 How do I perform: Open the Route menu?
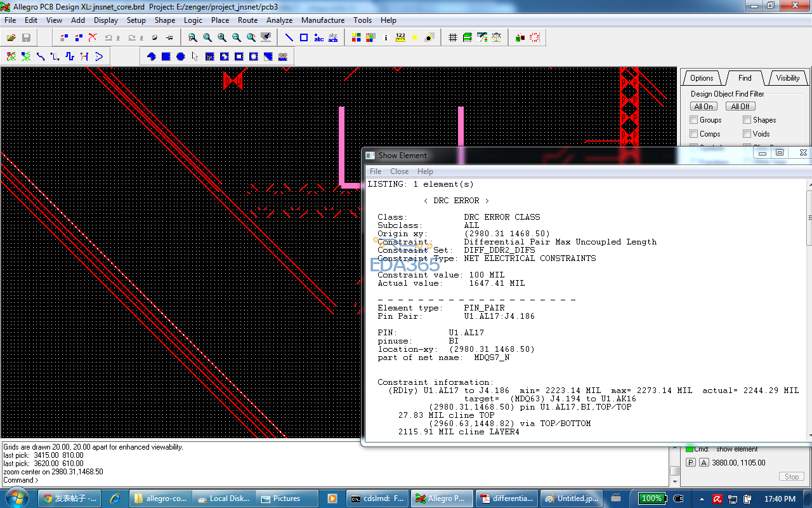(x=247, y=20)
